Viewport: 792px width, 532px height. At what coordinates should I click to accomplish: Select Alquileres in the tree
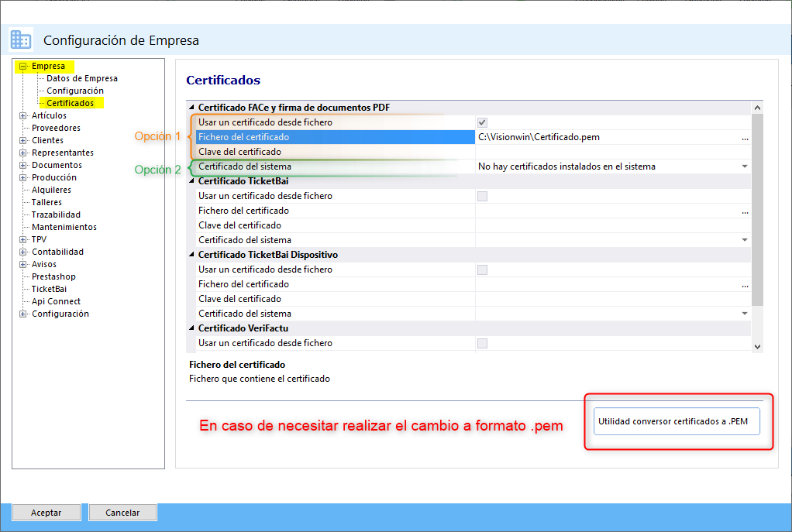click(x=51, y=190)
